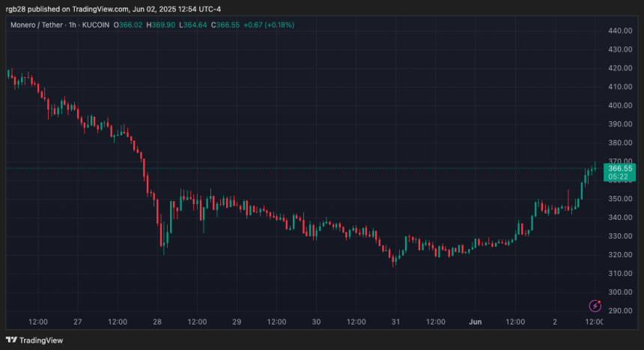Click the 440.00 price axis label
Viewport: 644px width, 350px height.
pos(620,31)
